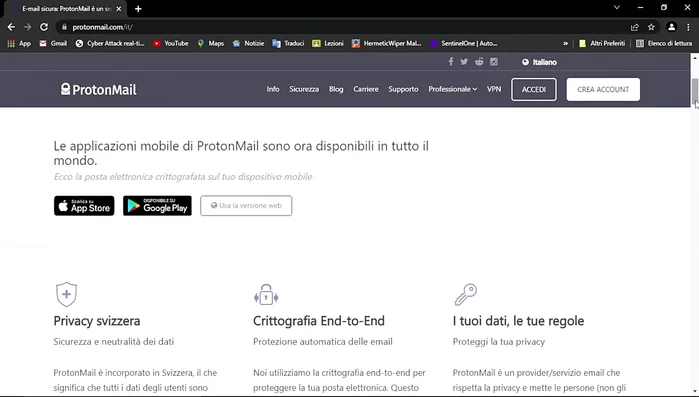Open the YouTube bookmark
Viewport: 699px width, 397px height.
pyautogui.click(x=171, y=43)
